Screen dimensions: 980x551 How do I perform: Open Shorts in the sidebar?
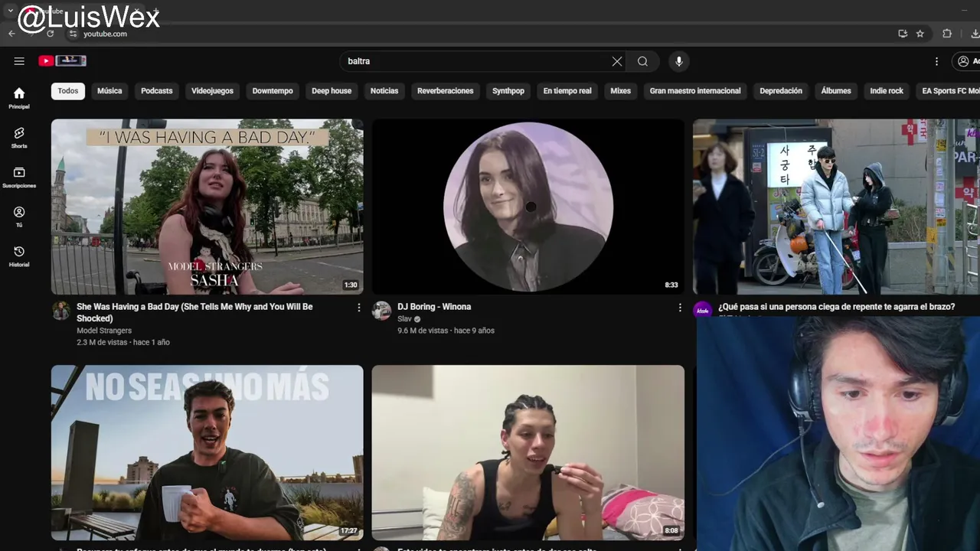pos(19,138)
